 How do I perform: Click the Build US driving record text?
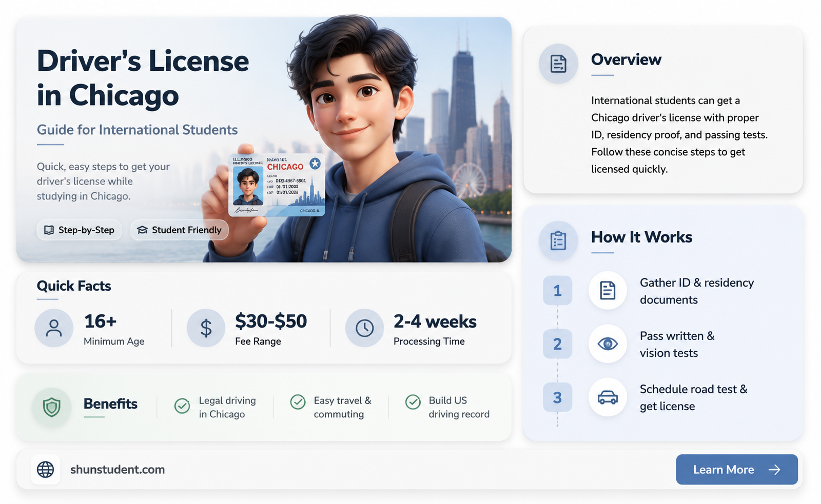coord(459,407)
